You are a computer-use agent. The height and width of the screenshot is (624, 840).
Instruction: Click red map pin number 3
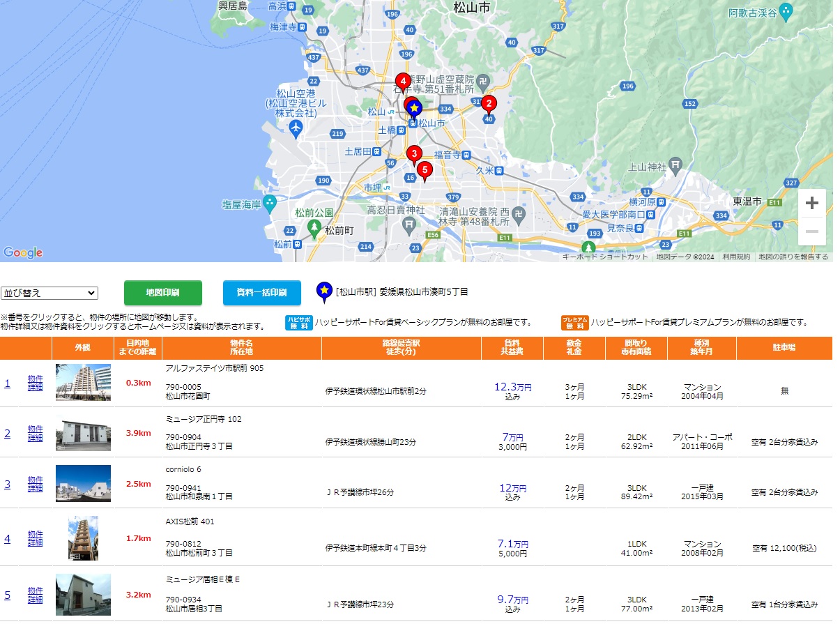414,154
